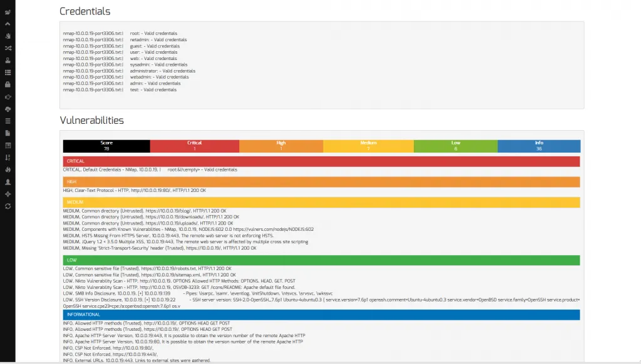Click the yellow MEDIUM section header bar
Screen dimensions: 641x364
point(321,202)
